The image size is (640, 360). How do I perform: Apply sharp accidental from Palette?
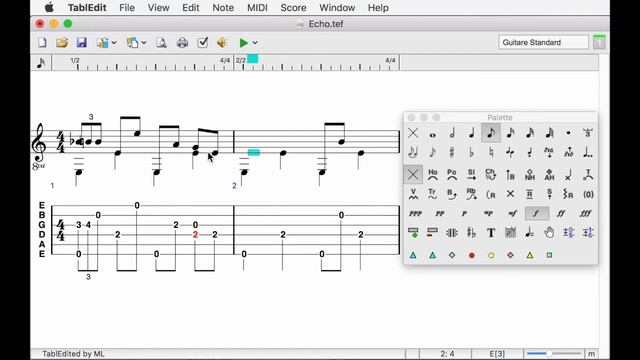point(452,153)
